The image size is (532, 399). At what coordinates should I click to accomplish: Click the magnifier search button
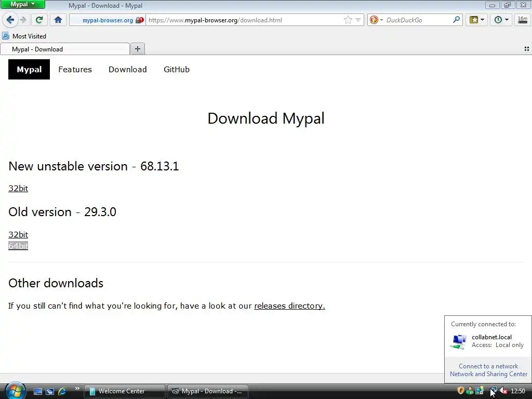(456, 20)
